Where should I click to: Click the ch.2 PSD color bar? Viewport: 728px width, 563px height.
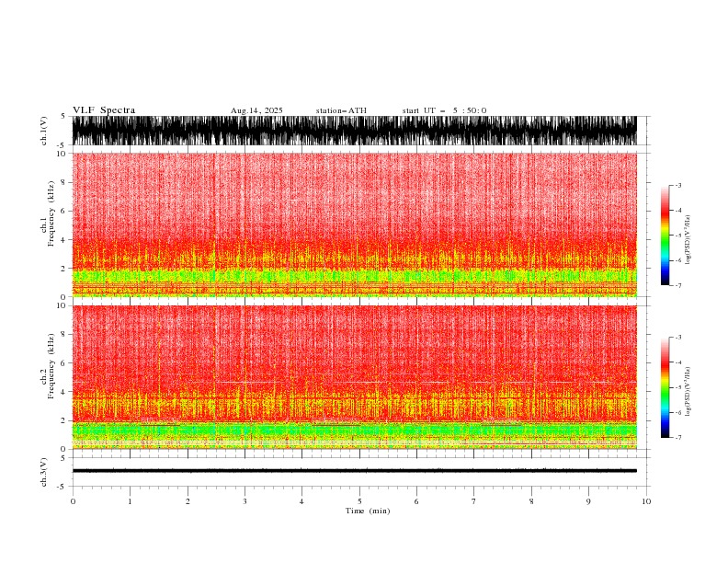tap(665, 387)
